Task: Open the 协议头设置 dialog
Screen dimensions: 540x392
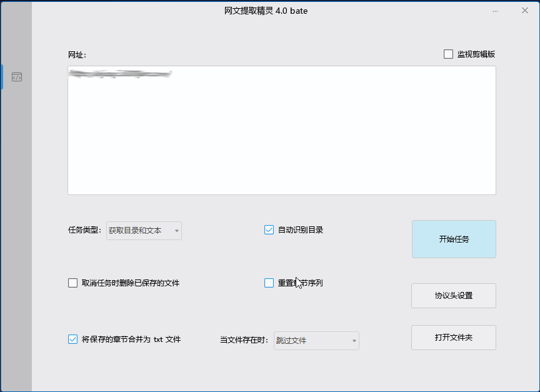Action: (453, 295)
